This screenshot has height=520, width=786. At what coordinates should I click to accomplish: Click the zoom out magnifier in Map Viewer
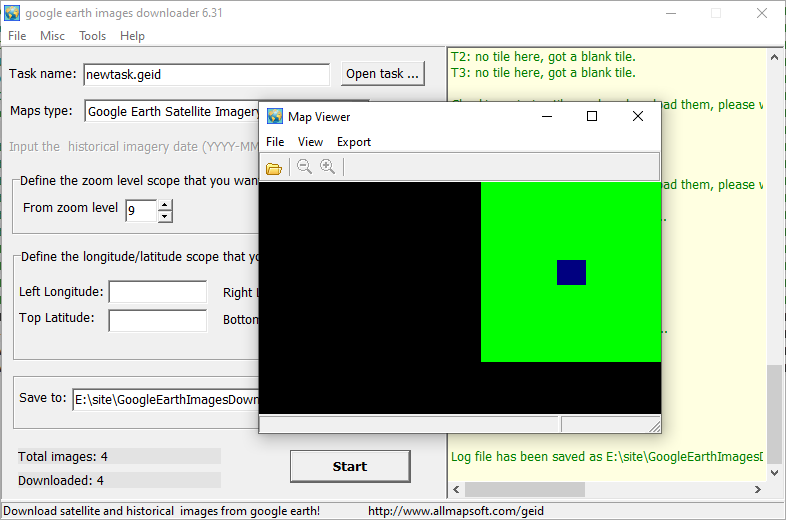[304, 166]
